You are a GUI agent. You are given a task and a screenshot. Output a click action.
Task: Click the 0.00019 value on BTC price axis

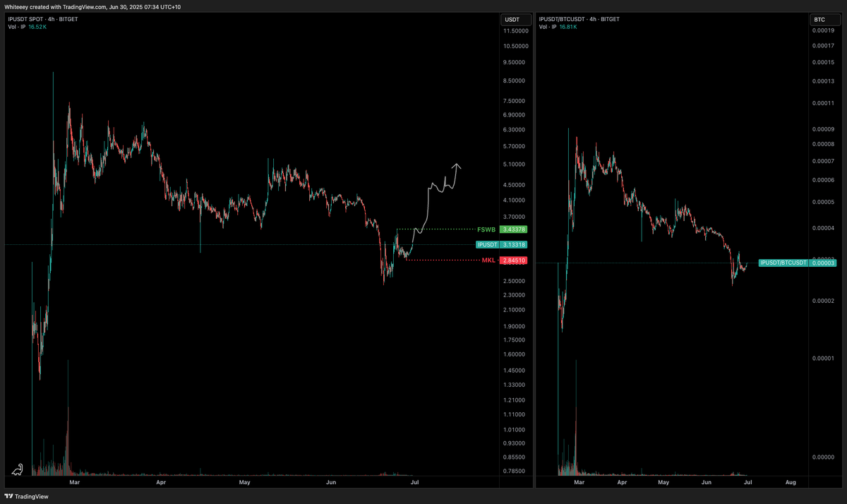(823, 31)
